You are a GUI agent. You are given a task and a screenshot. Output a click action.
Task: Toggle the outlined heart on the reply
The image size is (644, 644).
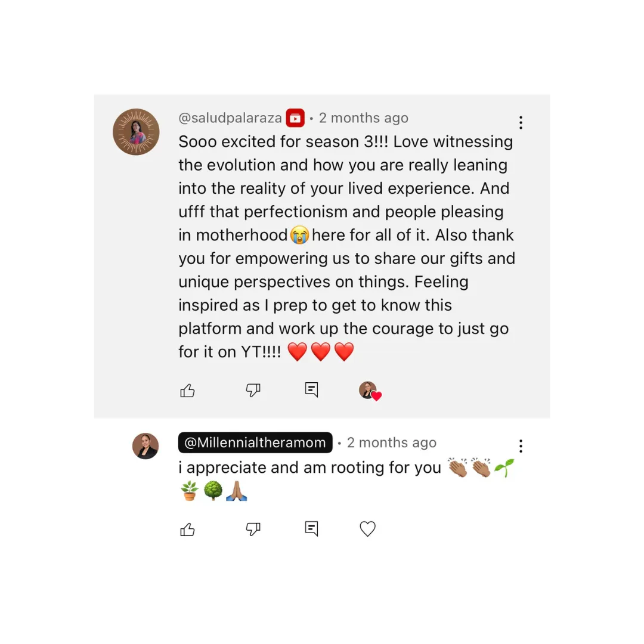click(367, 528)
